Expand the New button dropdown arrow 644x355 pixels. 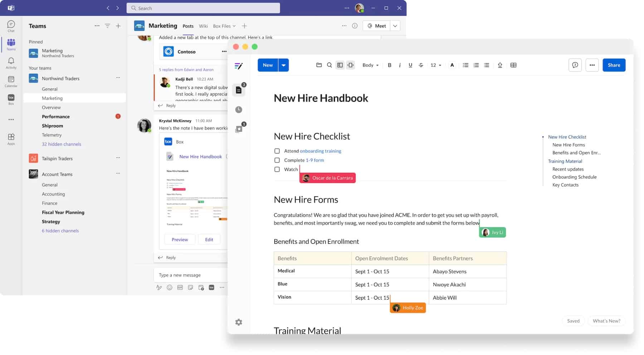283,65
